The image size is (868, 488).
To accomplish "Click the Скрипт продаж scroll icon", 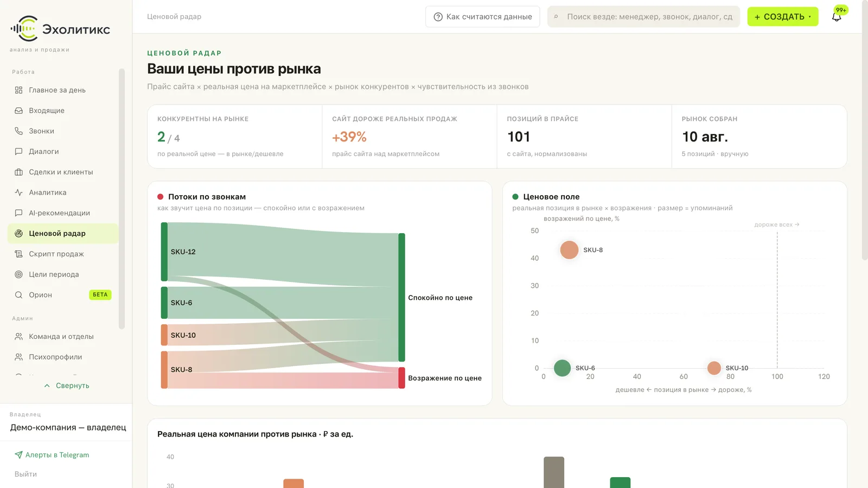I will click(18, 254).
